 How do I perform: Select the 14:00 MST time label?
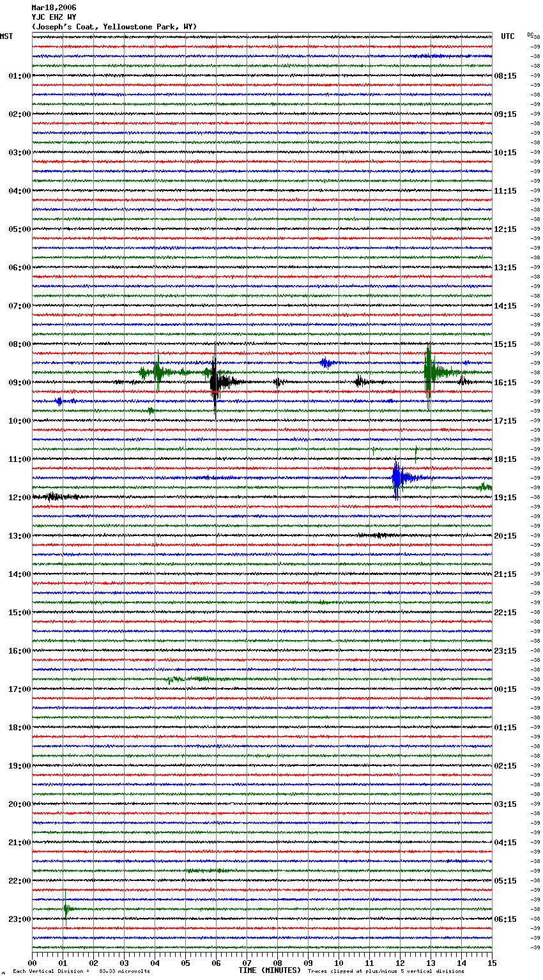pyautogui.click(x=20, y=574)
